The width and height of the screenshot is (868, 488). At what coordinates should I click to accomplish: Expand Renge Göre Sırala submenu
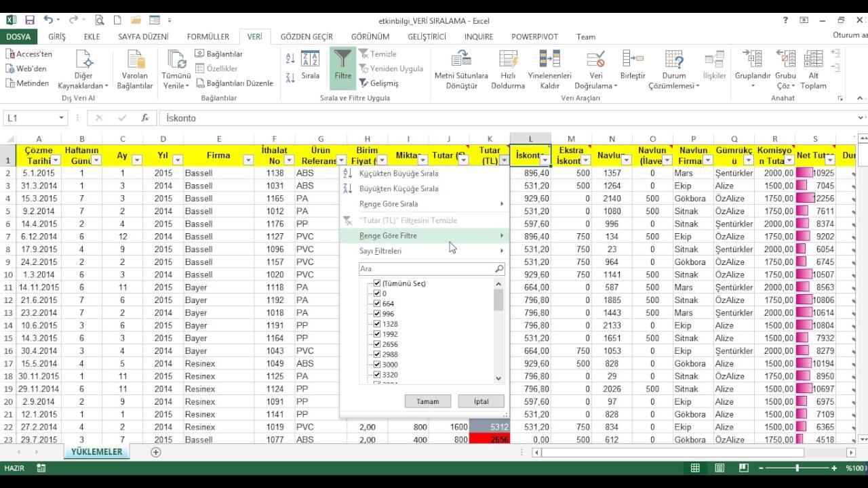pos(424,204)
